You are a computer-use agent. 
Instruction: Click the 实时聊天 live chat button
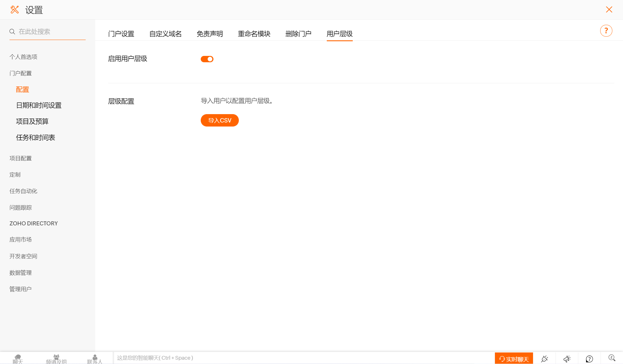[514, 359]
